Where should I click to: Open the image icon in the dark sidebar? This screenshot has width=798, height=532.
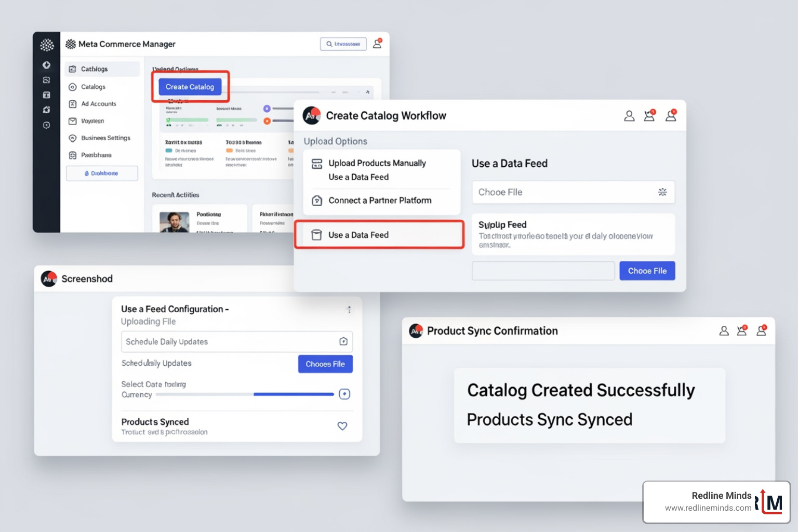[47, 80]
